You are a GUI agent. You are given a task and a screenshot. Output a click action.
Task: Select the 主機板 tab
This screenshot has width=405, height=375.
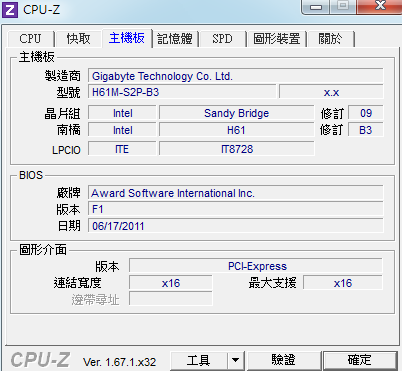[x=127, y=38]
